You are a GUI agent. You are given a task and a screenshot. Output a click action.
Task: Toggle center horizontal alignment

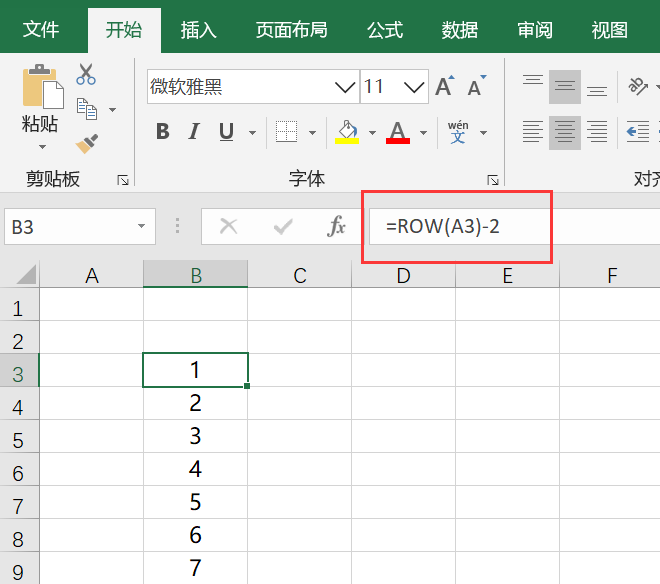click(x=565, y=132)
